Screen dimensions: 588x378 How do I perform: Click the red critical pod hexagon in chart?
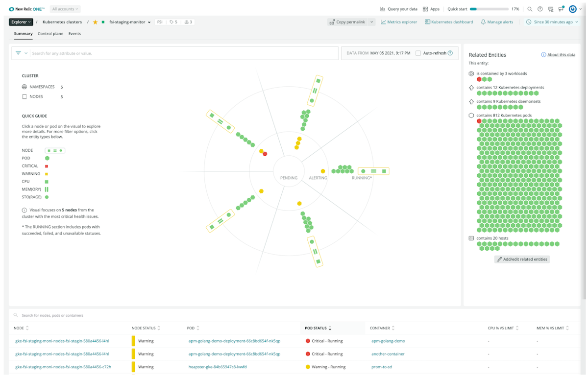pyautogui.click(x=265, y=154)
